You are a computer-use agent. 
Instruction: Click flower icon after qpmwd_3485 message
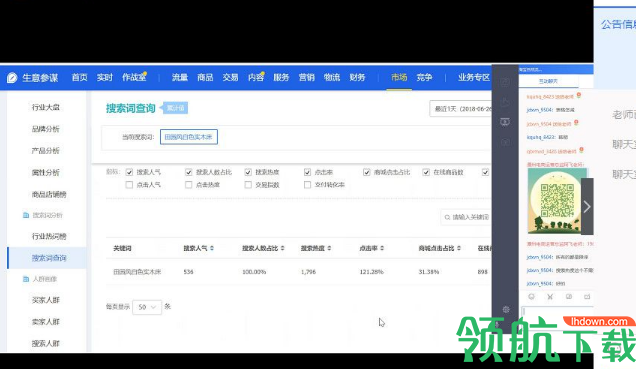point(581,150)
